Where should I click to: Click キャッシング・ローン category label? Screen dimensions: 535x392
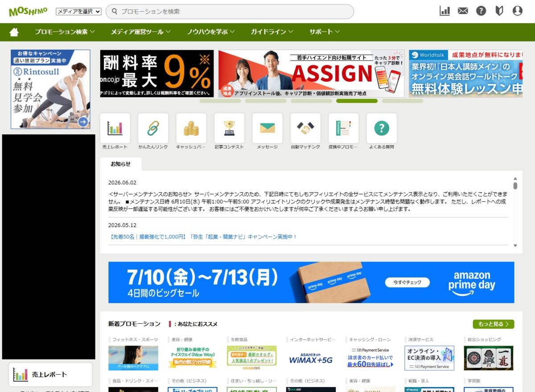click(x=370, y=339)
